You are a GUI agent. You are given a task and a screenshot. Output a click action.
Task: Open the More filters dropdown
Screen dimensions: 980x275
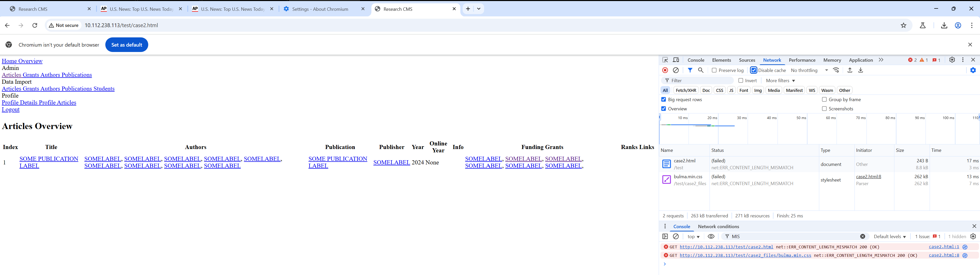click(780, 81)
